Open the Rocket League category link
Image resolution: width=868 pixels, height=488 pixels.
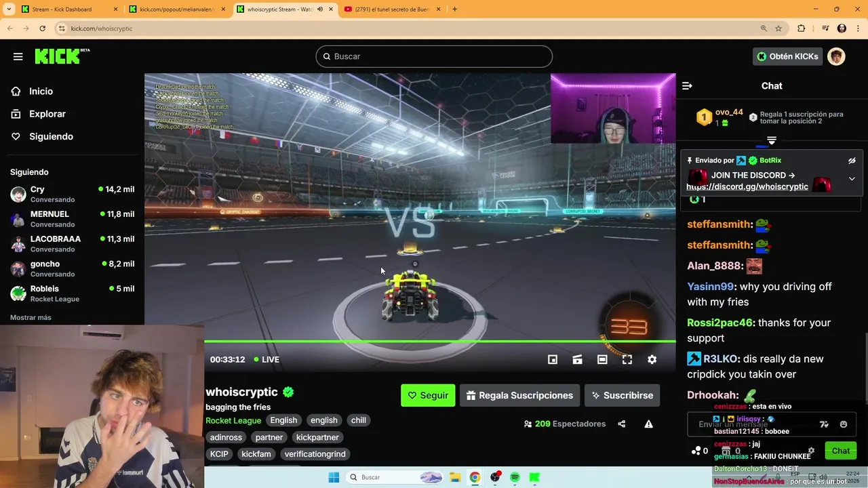(x=233, y=420)
